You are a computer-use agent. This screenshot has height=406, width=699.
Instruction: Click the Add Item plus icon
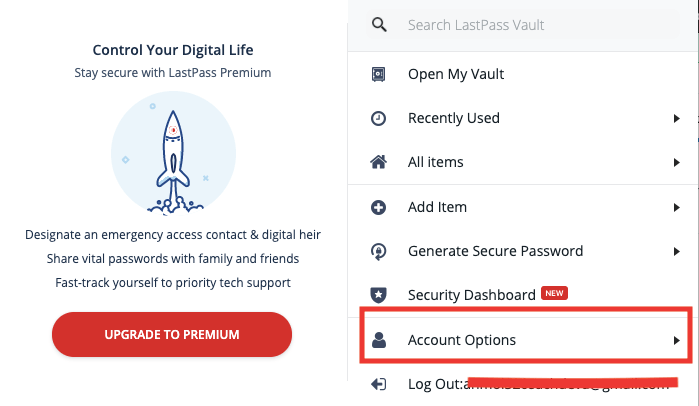point(378,207)
